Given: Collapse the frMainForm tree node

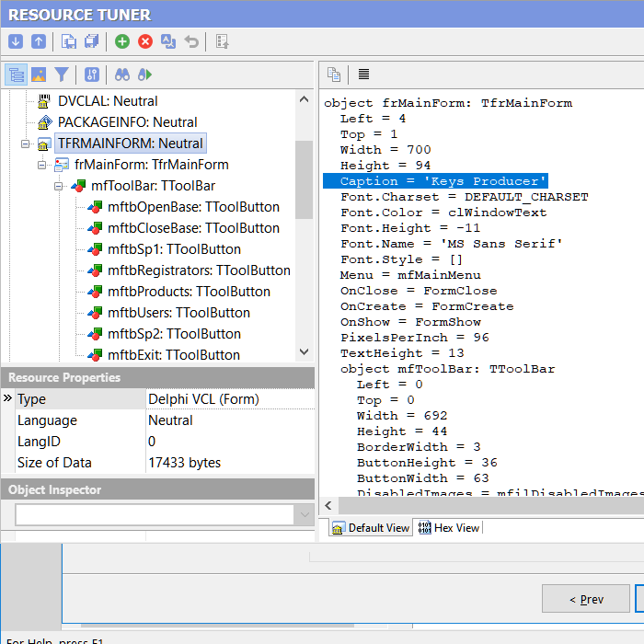Looking at the screenshot, I should (42, 165).
